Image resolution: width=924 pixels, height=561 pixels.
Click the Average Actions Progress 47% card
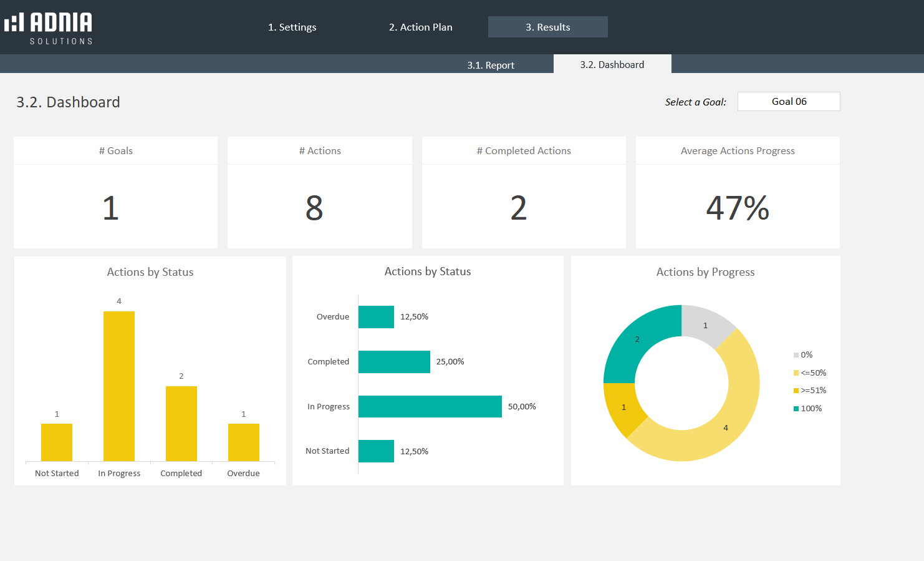(737, 207)
